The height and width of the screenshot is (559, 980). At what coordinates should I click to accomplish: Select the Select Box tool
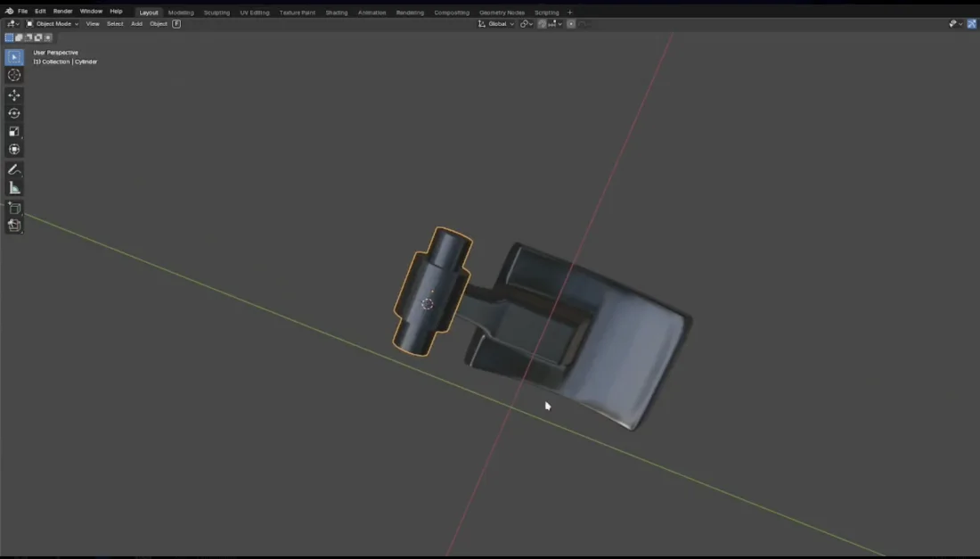[x=13, y=57]
